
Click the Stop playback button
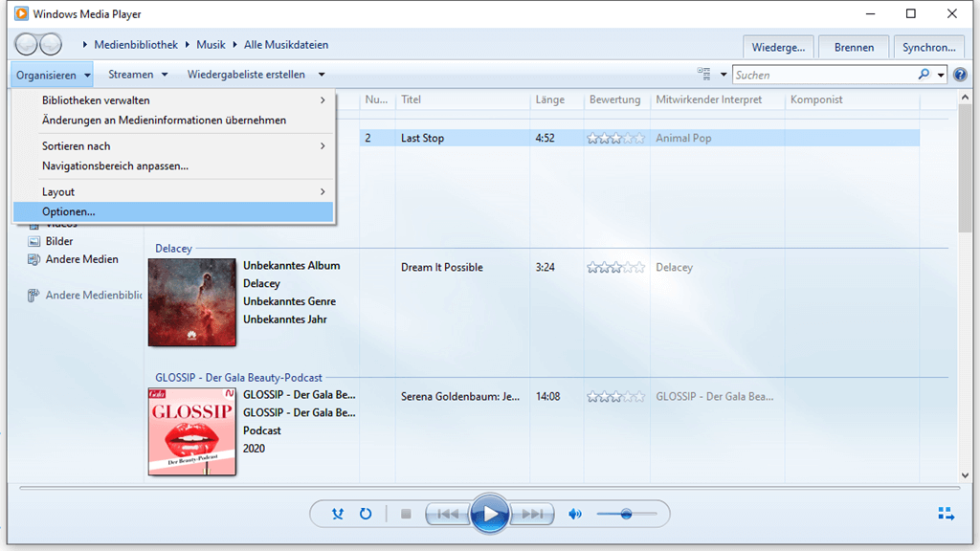click(x=406, y=514)
